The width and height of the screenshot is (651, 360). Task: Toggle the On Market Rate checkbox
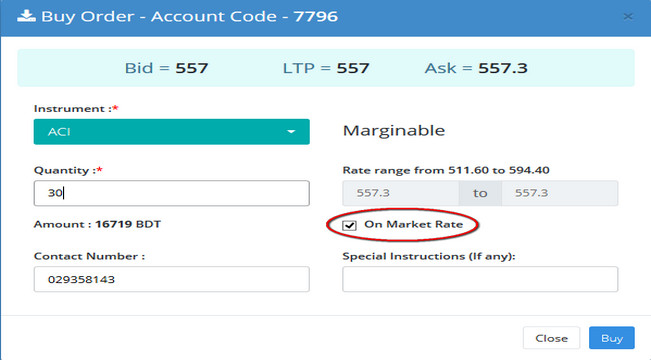point(349,225)
